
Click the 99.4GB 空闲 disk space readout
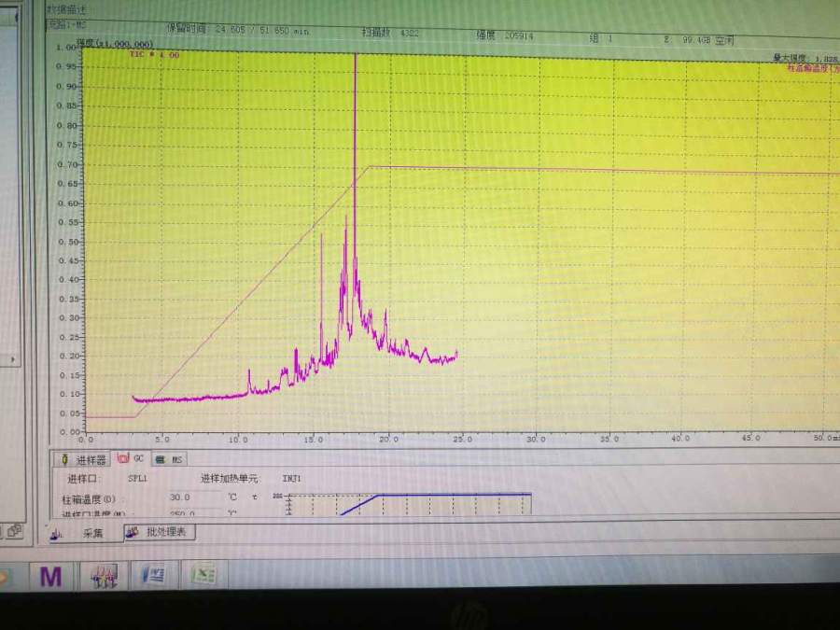[x=707, y=39]
